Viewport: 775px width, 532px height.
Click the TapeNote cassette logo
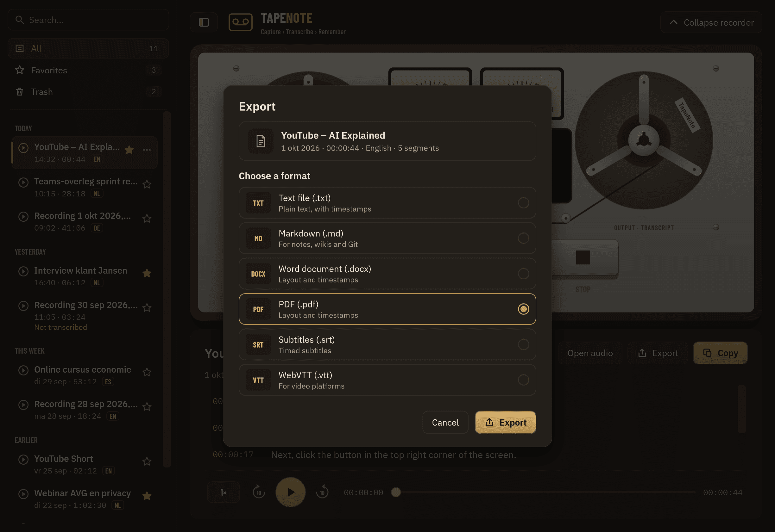pos(240,22)
